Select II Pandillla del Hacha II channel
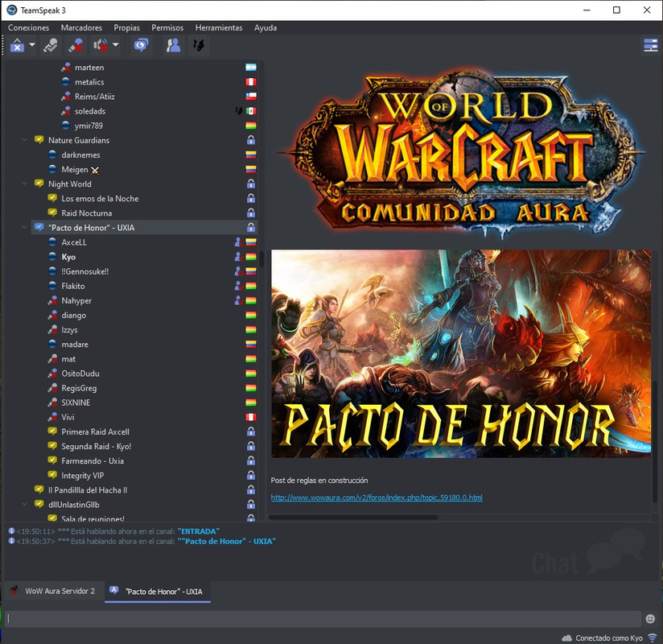663x644 pixels. click(x=88, y=490)
